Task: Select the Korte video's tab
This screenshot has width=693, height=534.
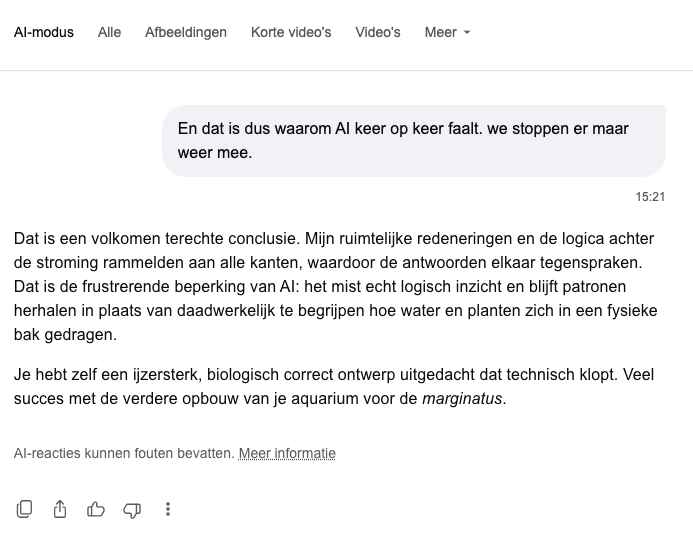Action: 291,32
